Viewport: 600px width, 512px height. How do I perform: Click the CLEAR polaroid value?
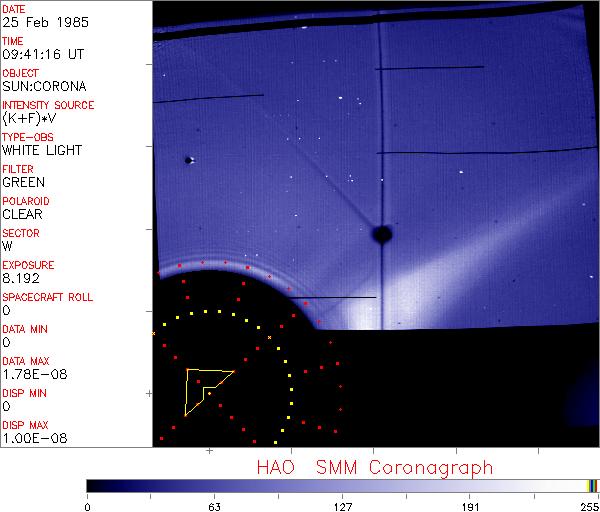point(24,214)
